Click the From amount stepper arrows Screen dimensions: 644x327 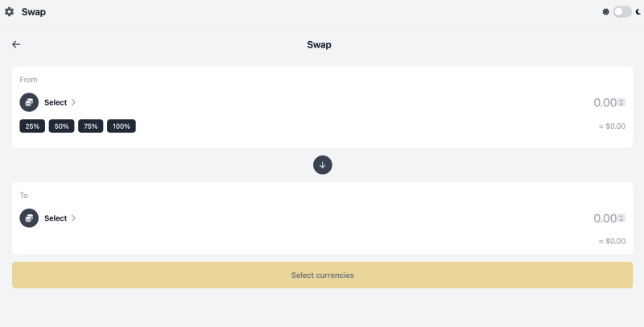pyautogui.click(x=621, y=102)
